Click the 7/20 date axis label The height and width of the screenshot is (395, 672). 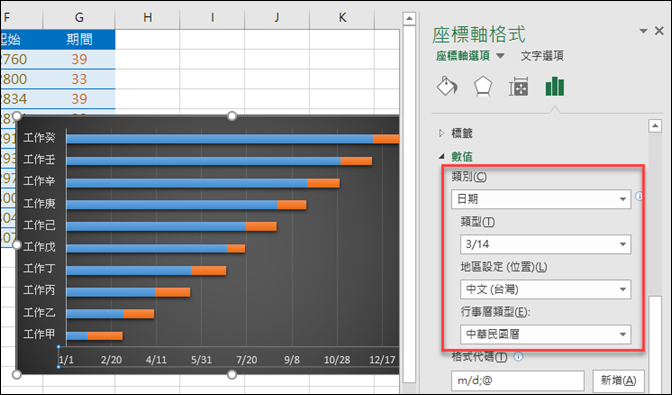click(246, 360)
